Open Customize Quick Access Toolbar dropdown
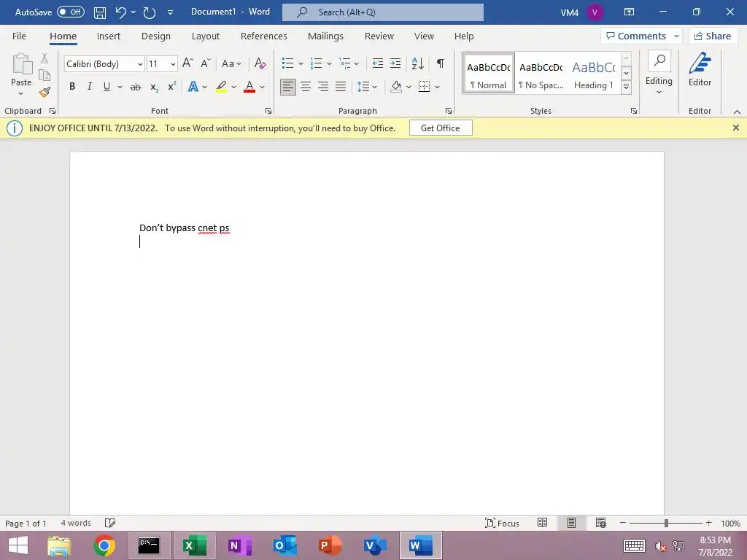Viewport: 747px width, 560px height. click(170, 13)
